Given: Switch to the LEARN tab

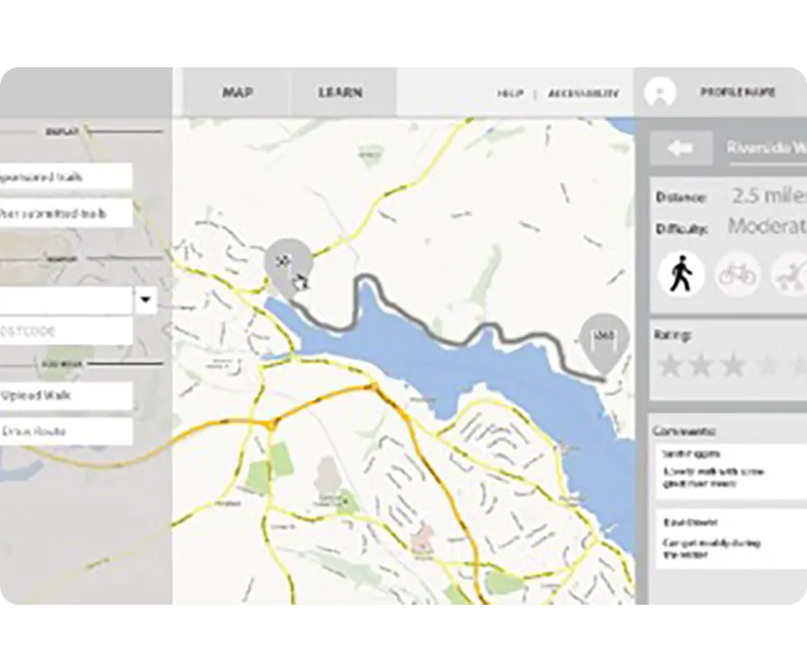Looking at the screenshot, I should click(x=341, y=92).
